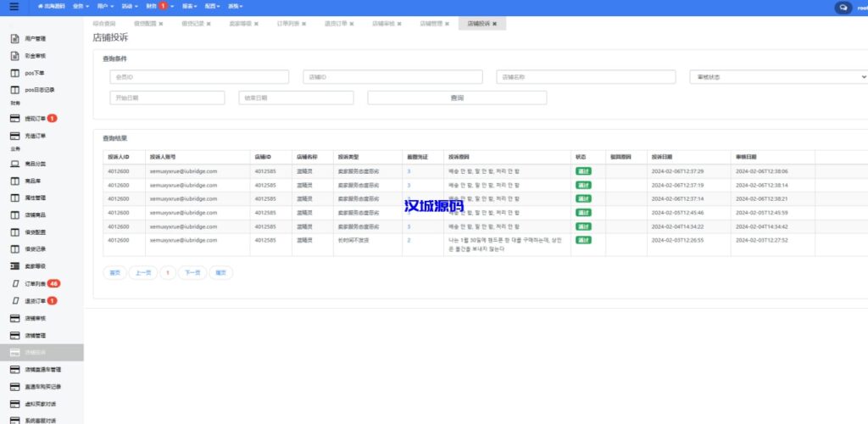Click the 订单列表 icon in sidebar
The height and width of the screenshot is (424, 868).
[14, 283]
